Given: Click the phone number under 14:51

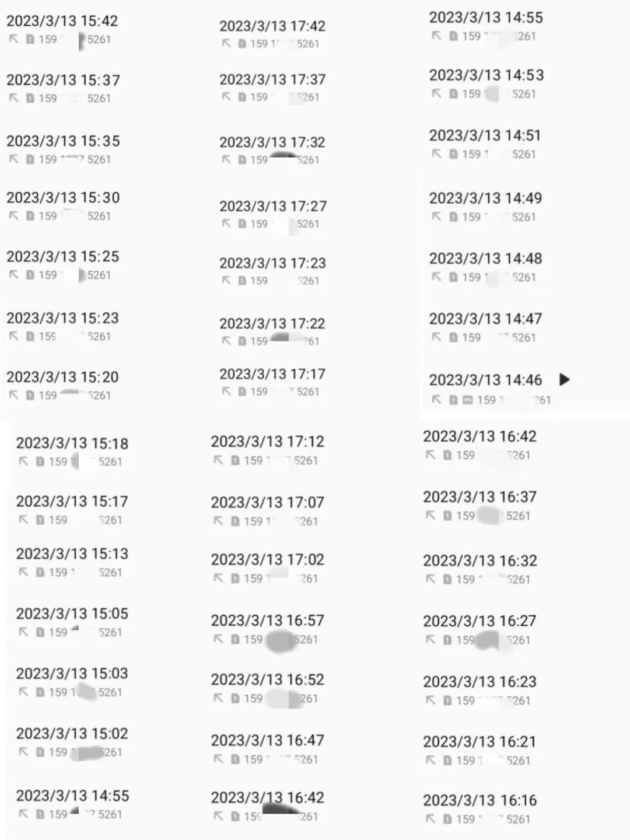Looking at the screenshot, I should tap(499, 154).
